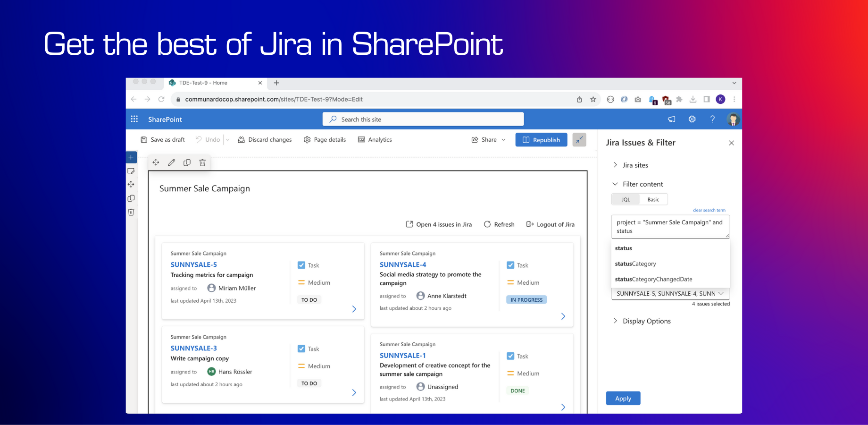Delete section using left rail trash icon

131,212
